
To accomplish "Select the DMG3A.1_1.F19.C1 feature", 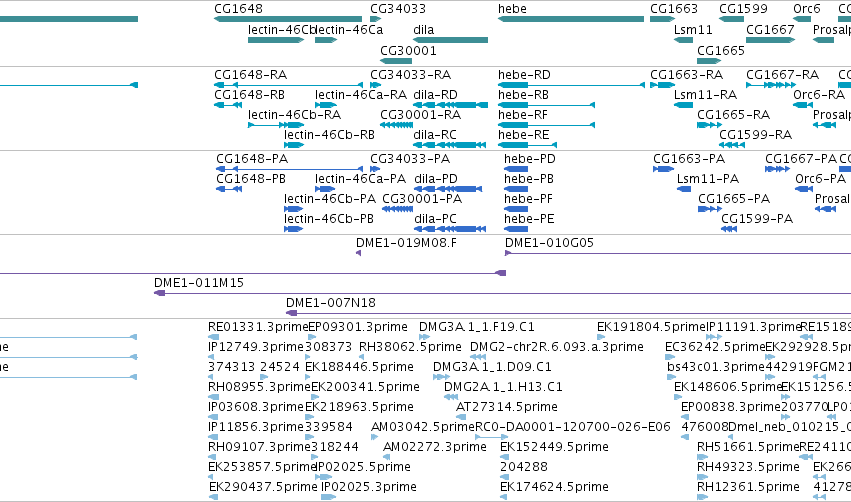I will 424,337.
